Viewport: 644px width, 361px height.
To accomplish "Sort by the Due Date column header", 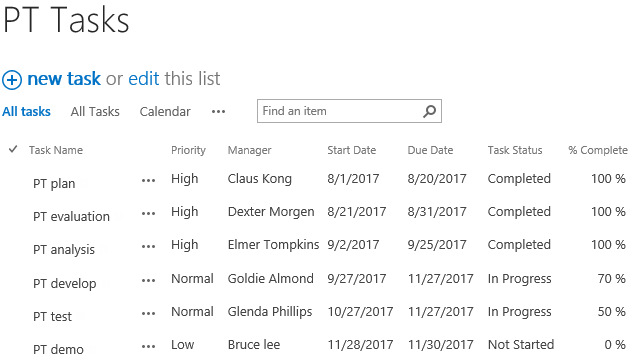I will coord(430,150).
